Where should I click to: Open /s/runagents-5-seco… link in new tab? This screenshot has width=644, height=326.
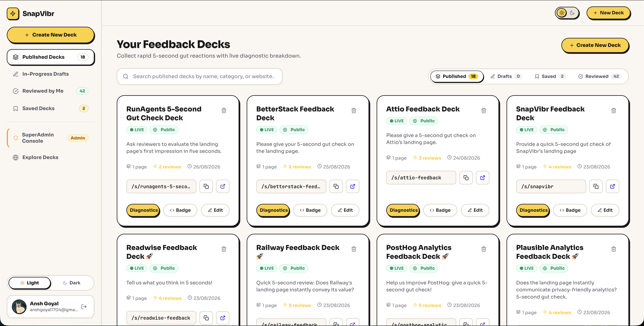pyautogui.click(x=223, y=186)
